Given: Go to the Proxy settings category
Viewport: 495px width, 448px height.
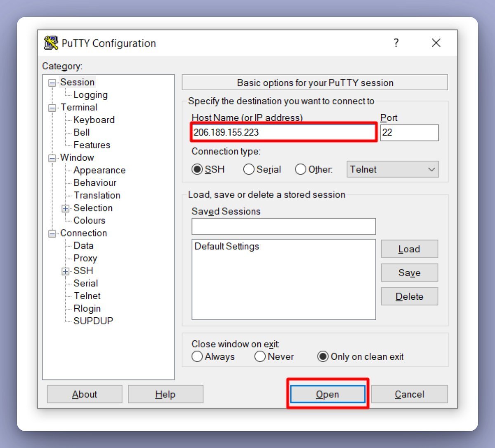Looking at the screenshot, I should pos(85,258).
